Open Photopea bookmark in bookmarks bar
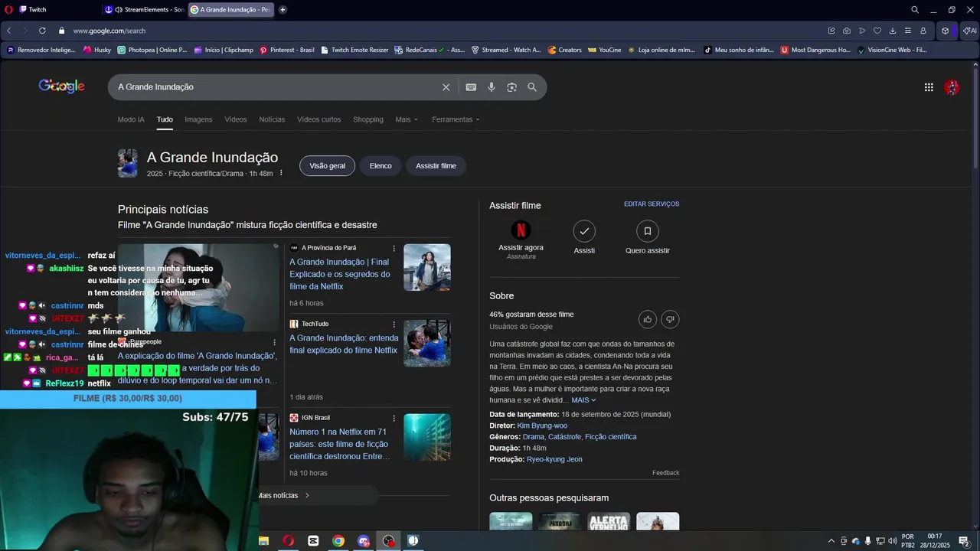 152,50
